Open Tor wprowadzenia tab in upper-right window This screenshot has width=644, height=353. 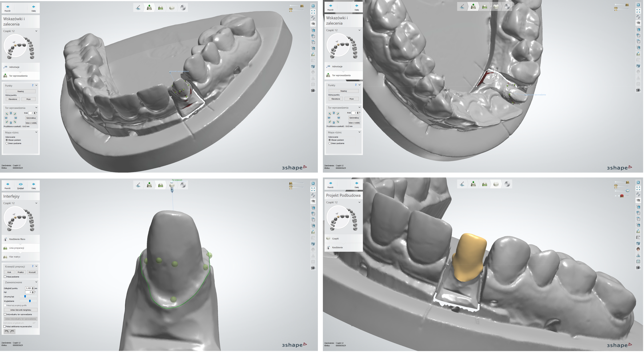(x=344, y=75)
